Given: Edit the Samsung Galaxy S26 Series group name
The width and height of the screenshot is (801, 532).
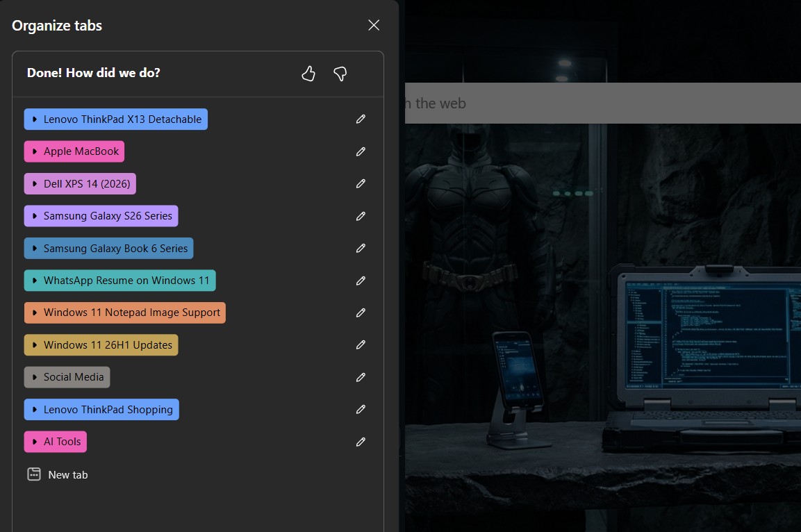Looking at the screenshot, I should (361, 216).
